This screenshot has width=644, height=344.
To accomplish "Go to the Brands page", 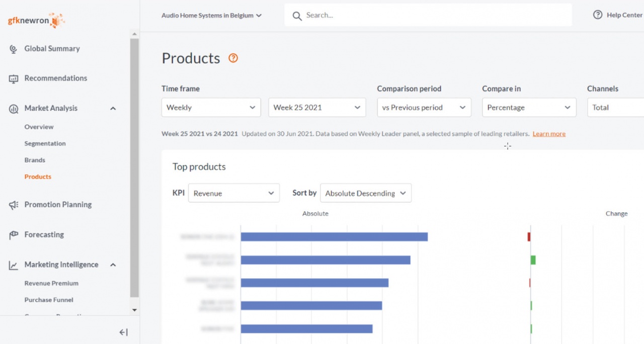I will [35, 160].
